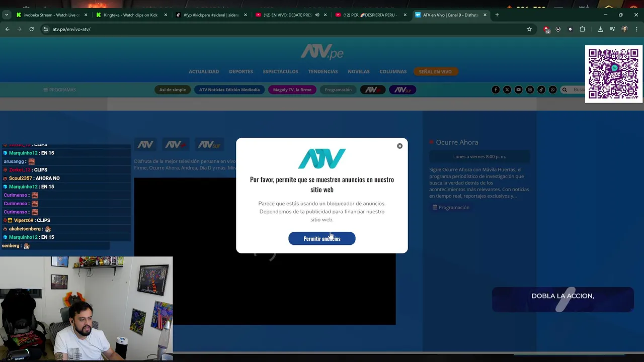Select the ATV en Vivo Canal 9 tab
The width and height of the screenshot is (644, 362).
[x=450, y=15]
